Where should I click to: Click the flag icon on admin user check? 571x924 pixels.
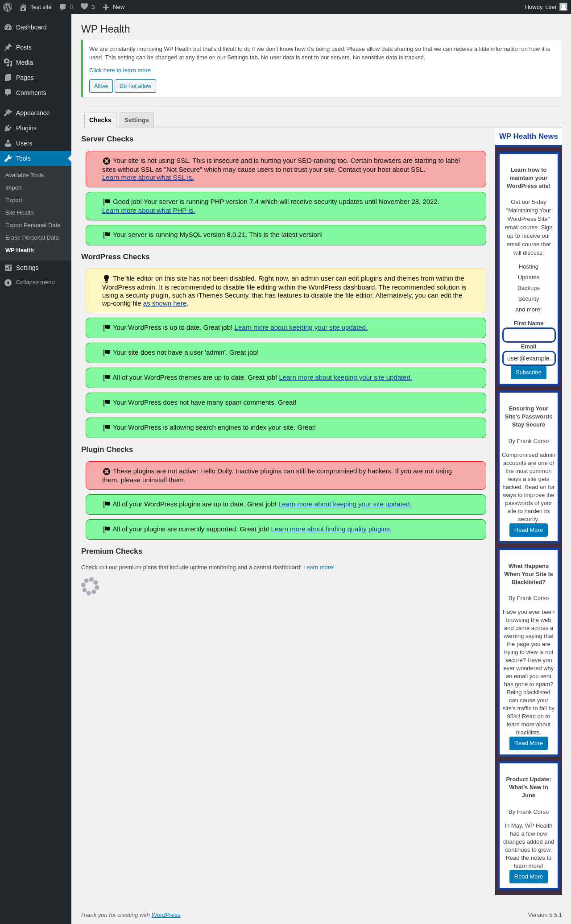[106, 353]
